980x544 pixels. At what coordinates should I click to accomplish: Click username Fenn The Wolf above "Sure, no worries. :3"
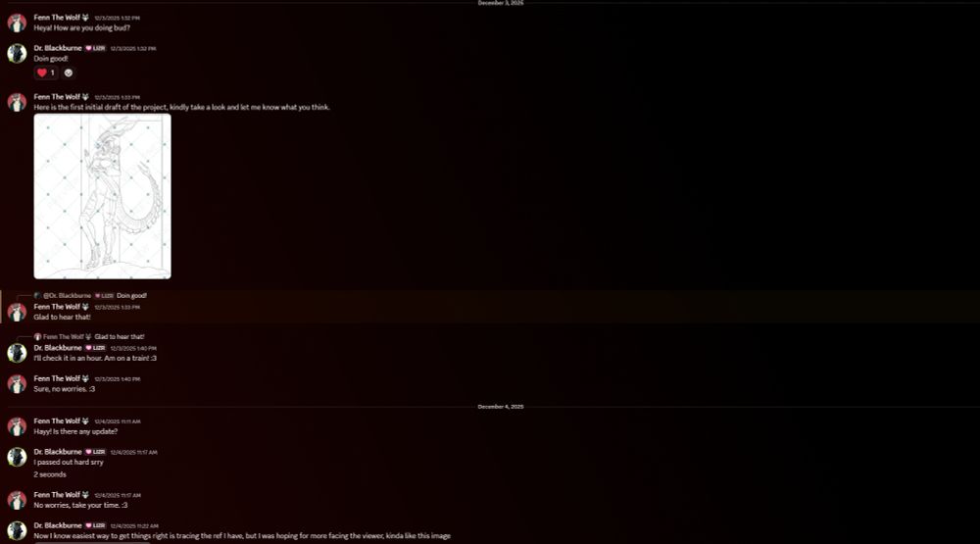(57, 378)
